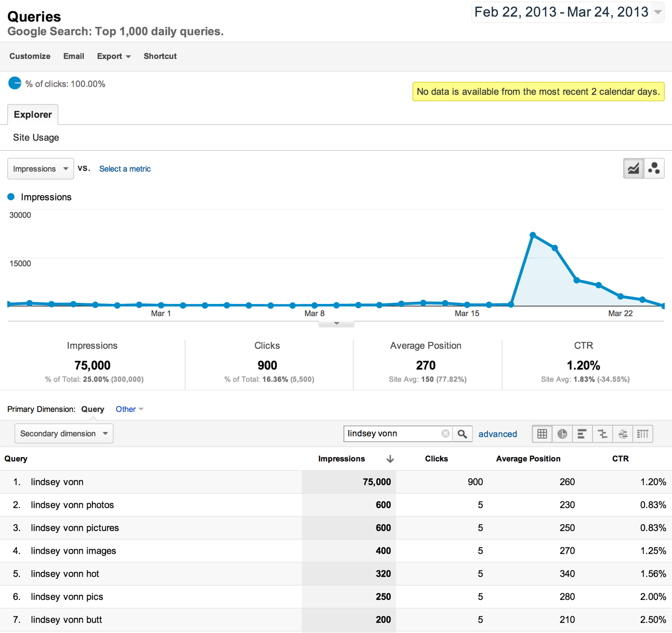672x633 pixels.
Task: Click the 2.50% CTR cell
Action: 653,620
